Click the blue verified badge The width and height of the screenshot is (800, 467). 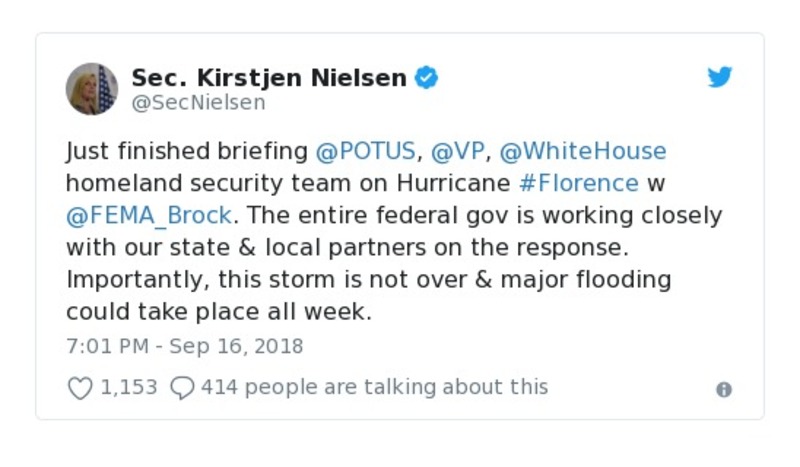[427, 78]
